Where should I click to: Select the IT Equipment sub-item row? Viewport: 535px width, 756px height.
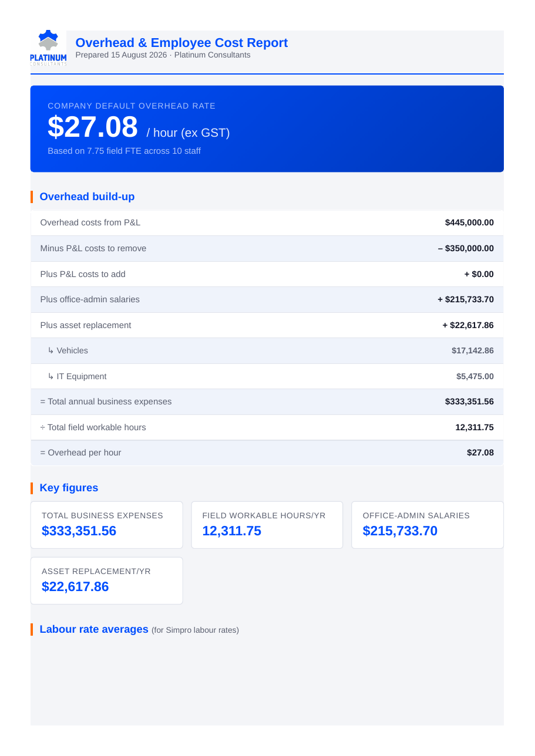pyautogui.click(x=267, y=376)
